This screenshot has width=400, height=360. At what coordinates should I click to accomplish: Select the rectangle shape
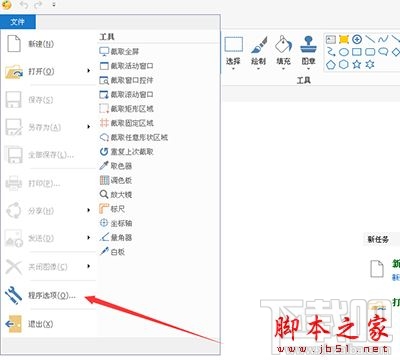[357, 52]
